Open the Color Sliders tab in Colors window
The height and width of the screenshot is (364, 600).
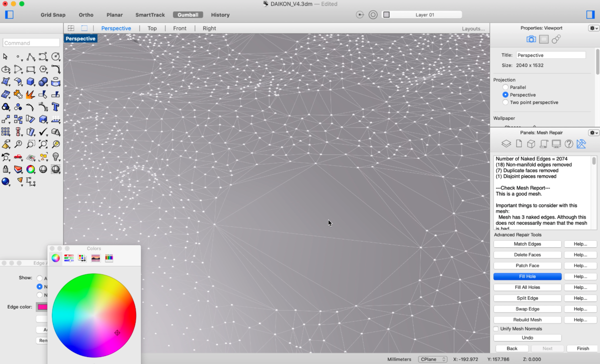point(69,258)
